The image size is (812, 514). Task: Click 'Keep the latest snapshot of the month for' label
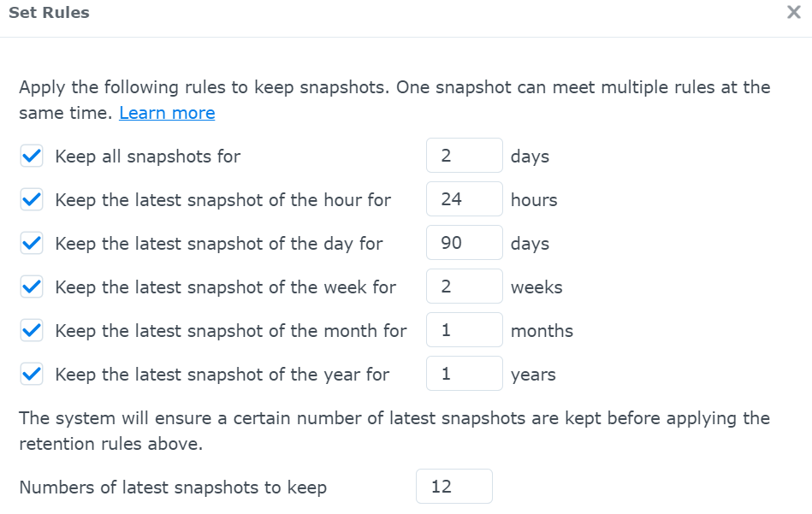(x=231, y=331)
